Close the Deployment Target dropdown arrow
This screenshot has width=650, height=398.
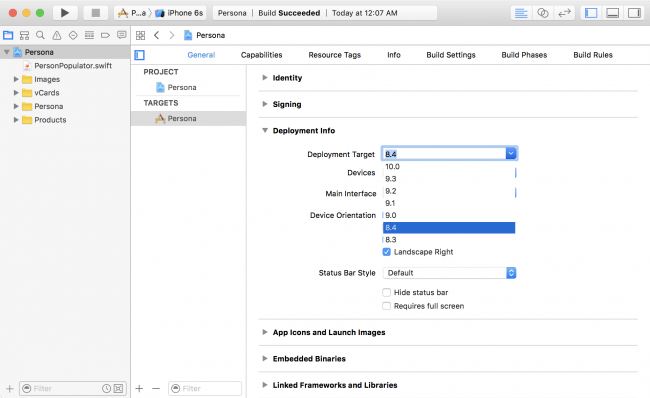[511, 154]
